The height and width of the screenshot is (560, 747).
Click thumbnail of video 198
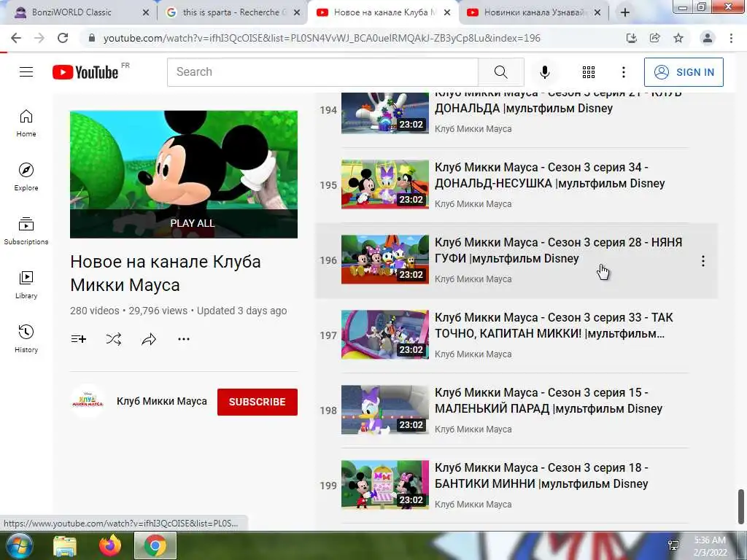(x=385, y=410)
